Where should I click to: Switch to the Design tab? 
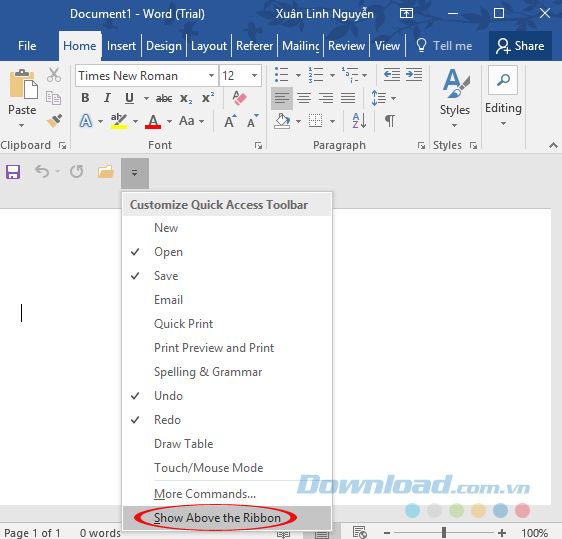point(164,46)
